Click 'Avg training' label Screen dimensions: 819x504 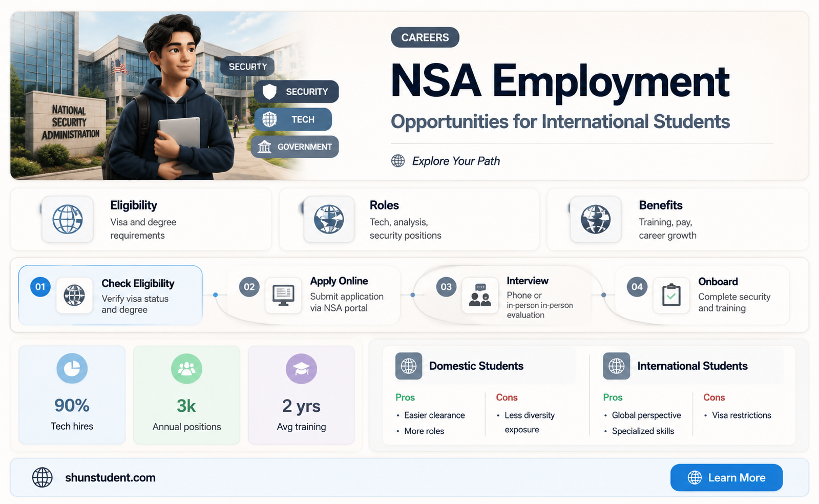(301, 427)
